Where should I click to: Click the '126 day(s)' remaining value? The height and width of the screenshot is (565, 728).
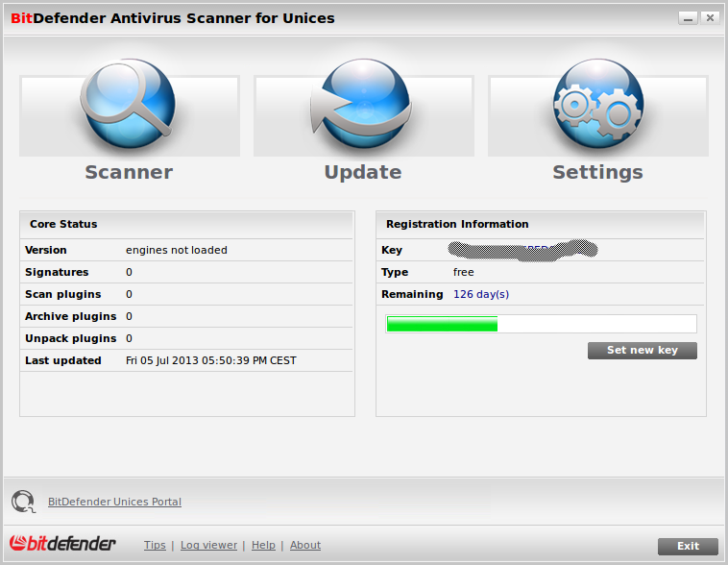coord(481,294)
